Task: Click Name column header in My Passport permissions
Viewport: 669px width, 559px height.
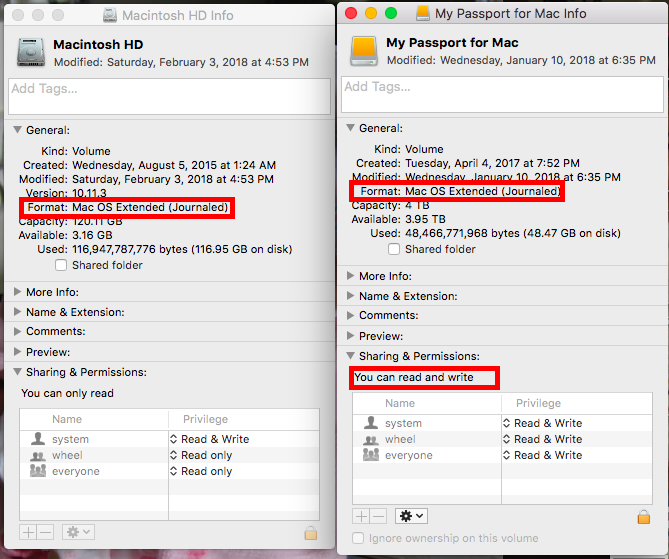Action: (x=426, y=403)
